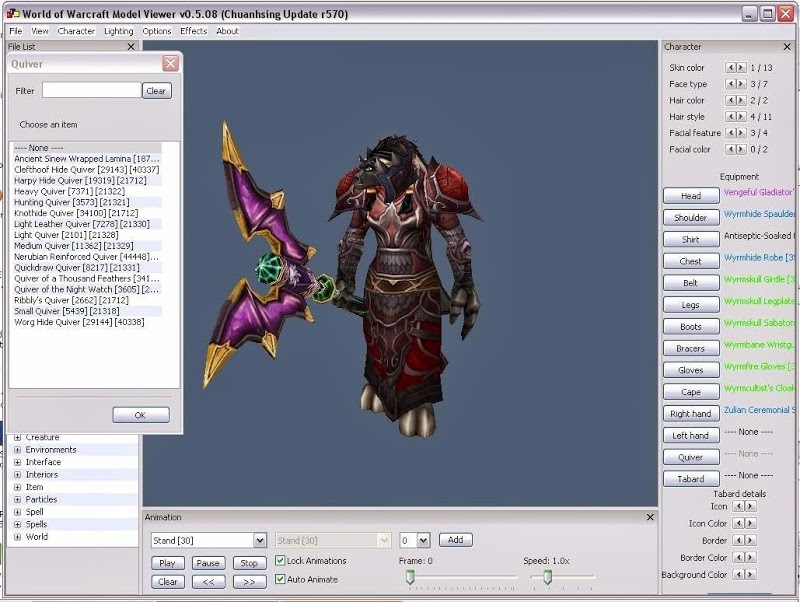This screenshot has width=800, height=602.
Task: Step animation forward with >> button
Action: coord(249,582)
